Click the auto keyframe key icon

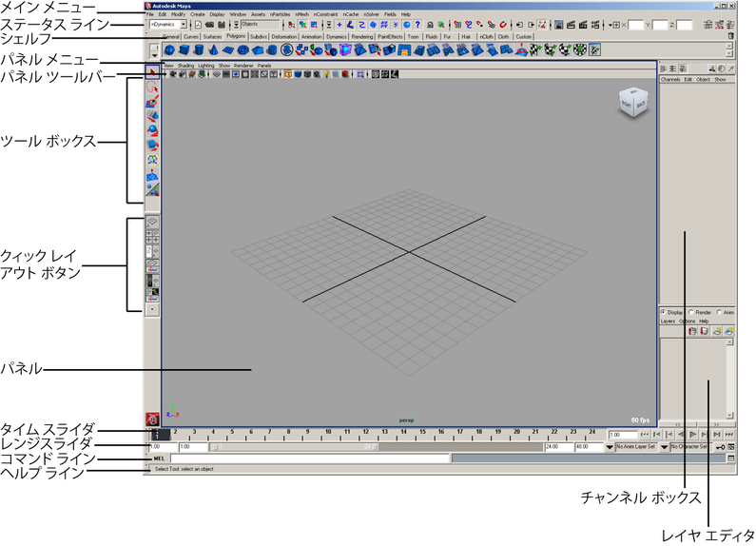coord(722,446)
